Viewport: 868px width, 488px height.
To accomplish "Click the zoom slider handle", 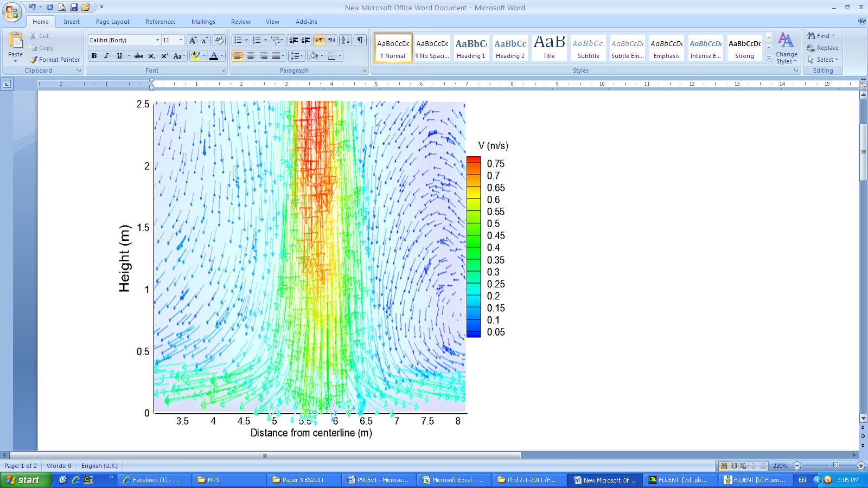I will pos(835,466).
